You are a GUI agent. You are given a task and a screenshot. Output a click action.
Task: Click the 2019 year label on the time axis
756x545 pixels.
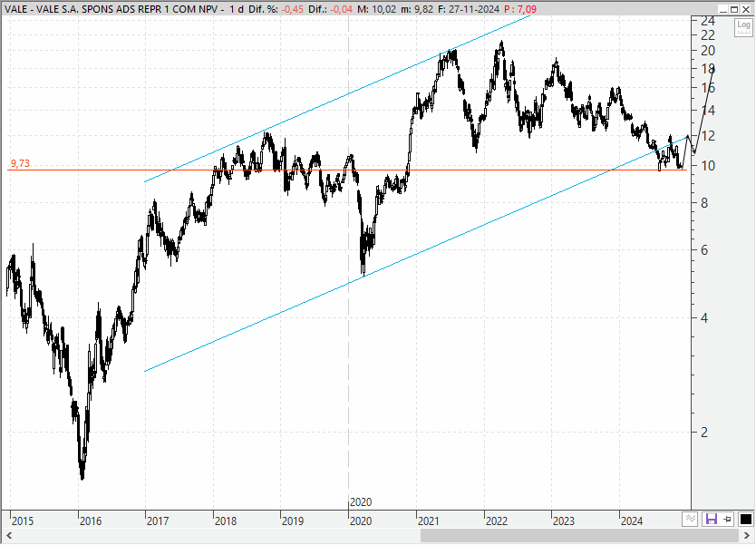click(x=293, y=521)
